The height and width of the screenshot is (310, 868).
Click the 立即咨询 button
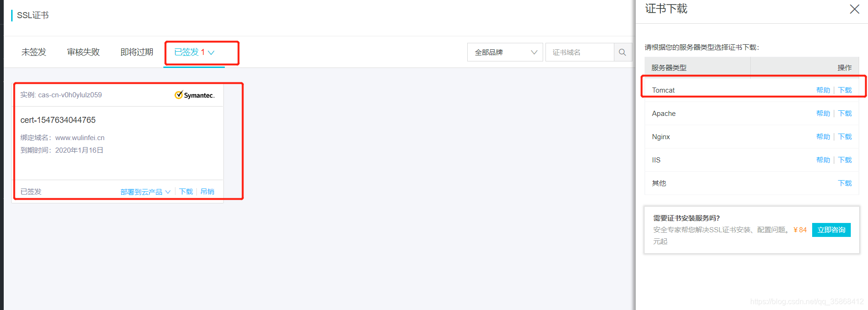click(831, 230)
